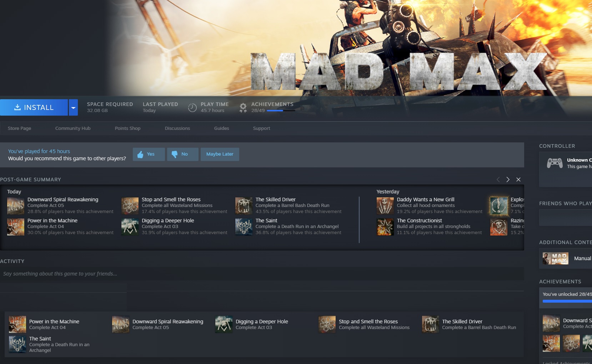592x364 pixels.
Task: Go to next post-game summary page
Action: [x=508, y=180]
